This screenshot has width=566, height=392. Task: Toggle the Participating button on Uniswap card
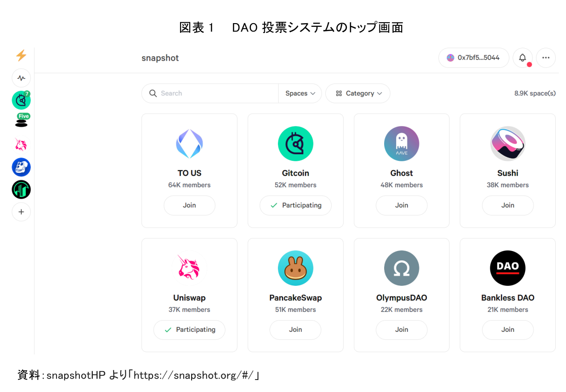[189, 330]
